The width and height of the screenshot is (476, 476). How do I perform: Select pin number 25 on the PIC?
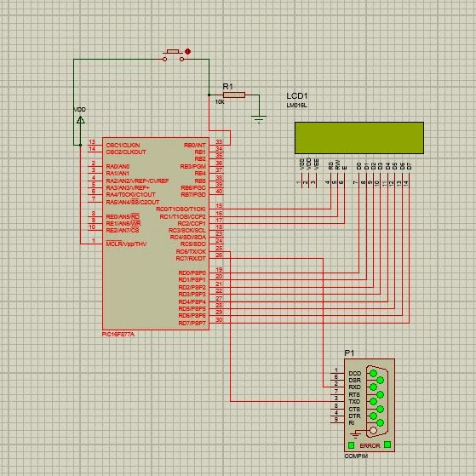click(219, 249)
